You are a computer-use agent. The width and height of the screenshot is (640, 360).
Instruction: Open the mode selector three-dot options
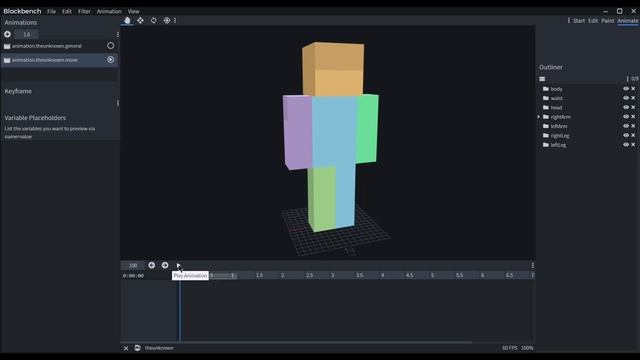(569, 20)
